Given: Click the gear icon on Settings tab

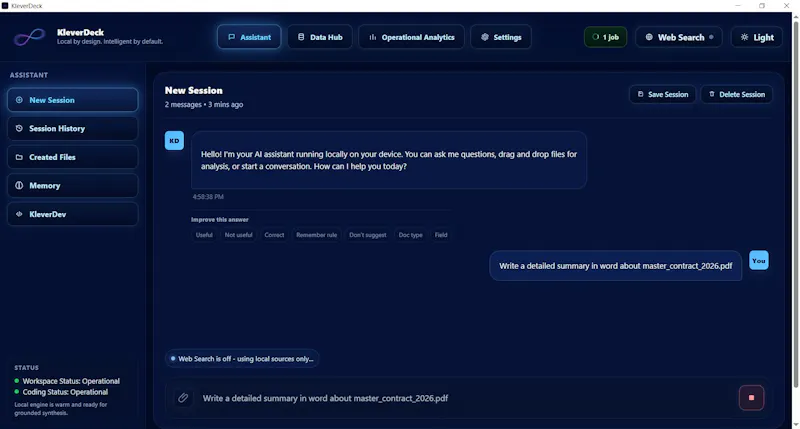Looking at the screenshot, I should (x=485, y=37).
